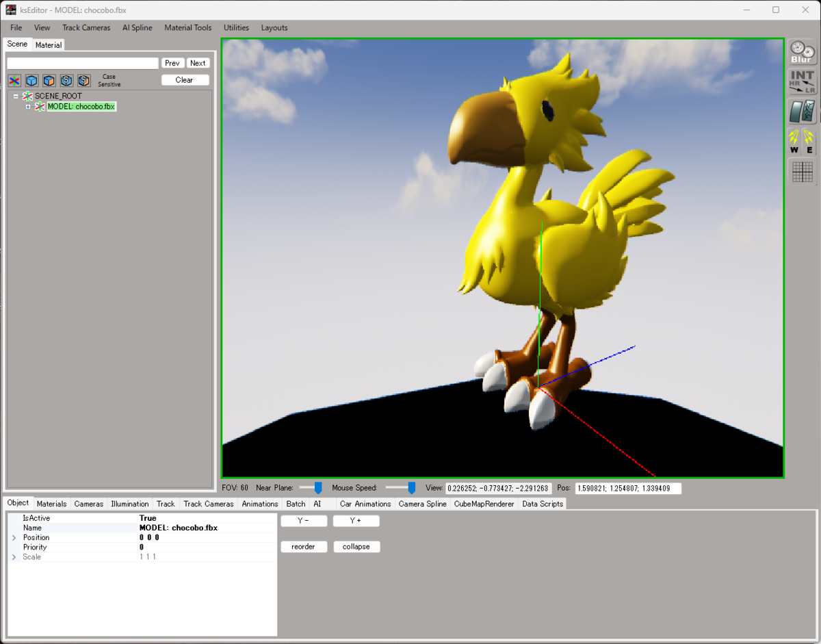821x644 pixels.
Task: Switch to the Illumination bottom tab
Action: pyautogui.click(x=130, y=504)
